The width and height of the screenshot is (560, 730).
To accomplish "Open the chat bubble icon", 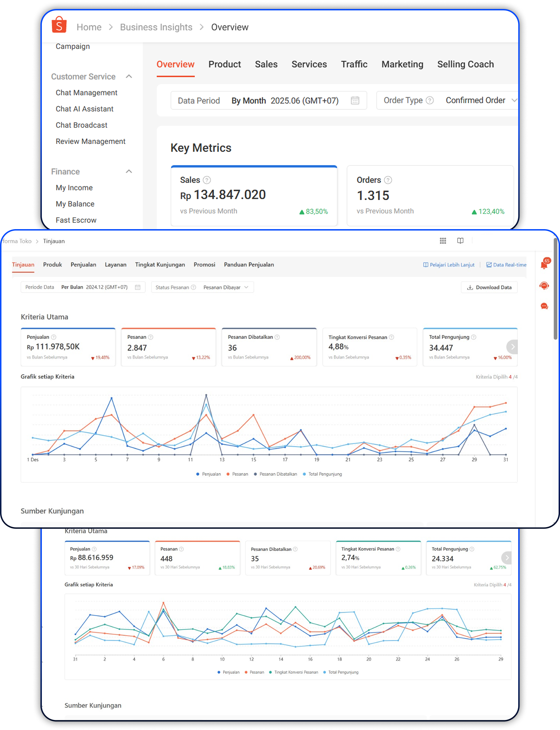I will (544, 306).
